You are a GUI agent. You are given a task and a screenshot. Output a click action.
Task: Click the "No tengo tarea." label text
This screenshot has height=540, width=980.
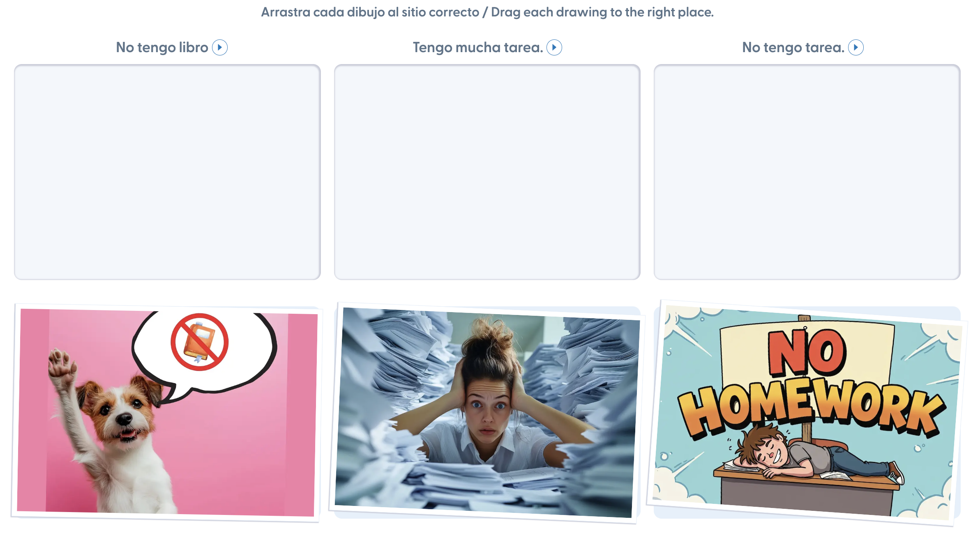(x=793, y=48)
